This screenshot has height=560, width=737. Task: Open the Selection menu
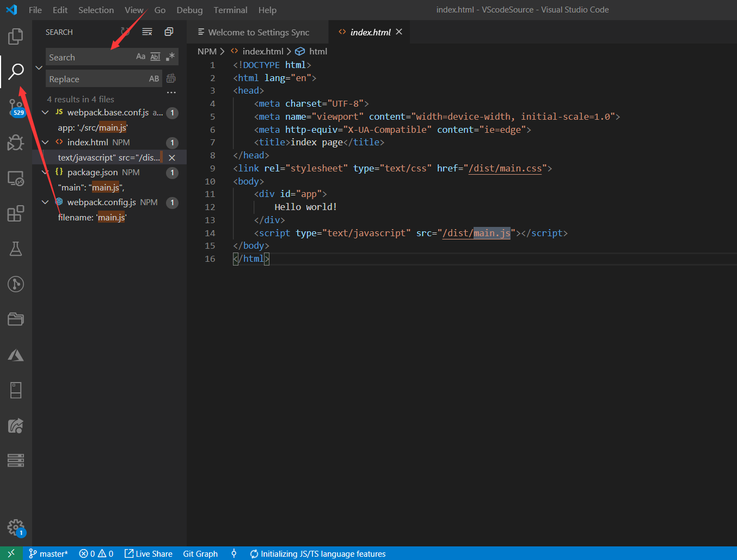coord(96,10)
